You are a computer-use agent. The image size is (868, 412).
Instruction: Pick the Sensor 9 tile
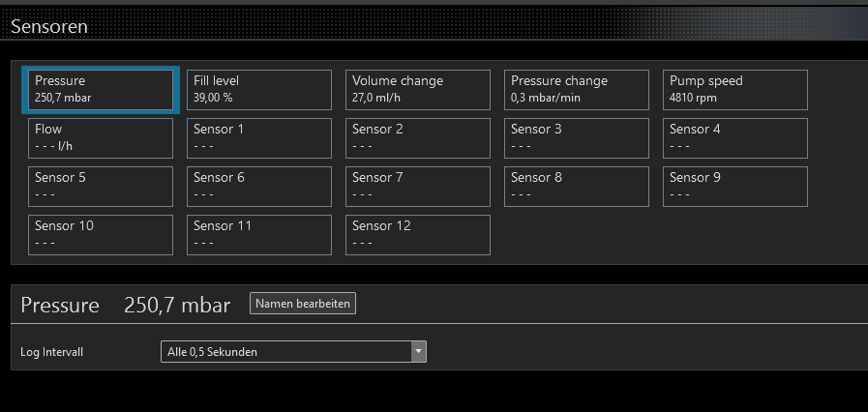coord(735,186)
